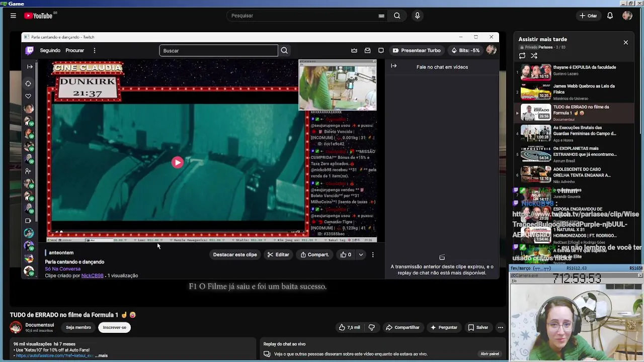Open the Twitch inbox notifications icon

368,50
